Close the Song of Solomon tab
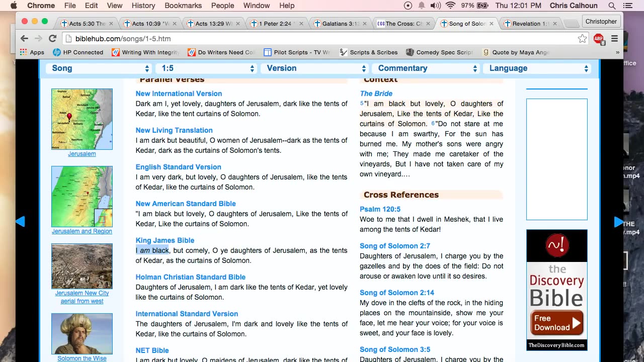The height and width of the screenshot is (362, 644). pos(491,24)
